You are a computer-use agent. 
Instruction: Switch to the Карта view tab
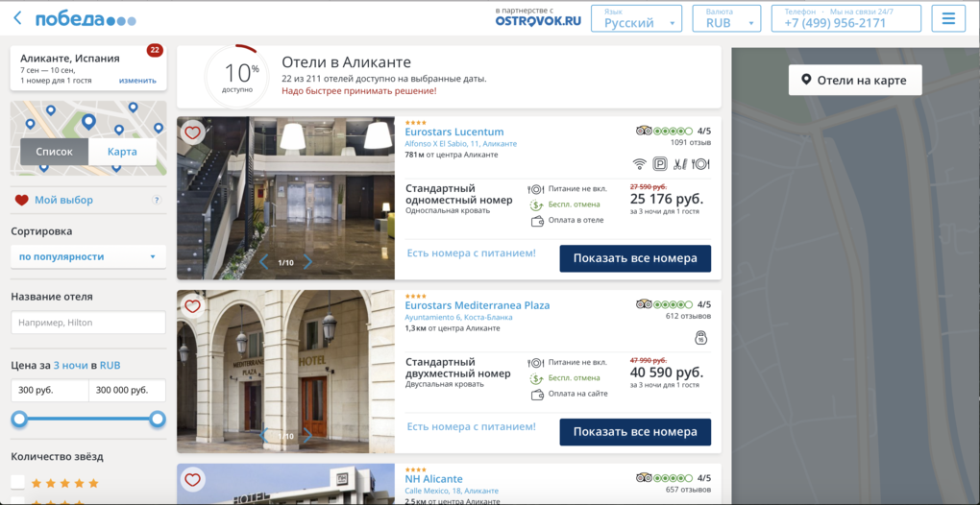click(x=123, y=152)
